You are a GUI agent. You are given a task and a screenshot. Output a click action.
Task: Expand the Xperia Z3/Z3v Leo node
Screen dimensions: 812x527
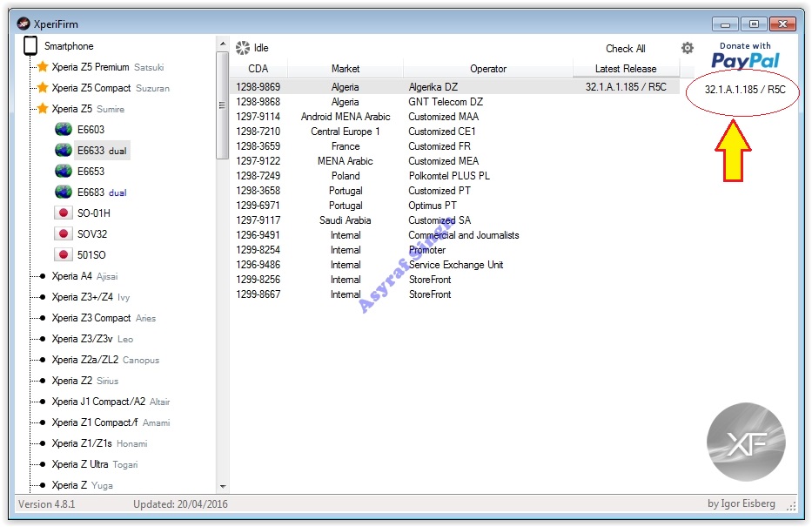pyautogui.click(x=43, y=338)
